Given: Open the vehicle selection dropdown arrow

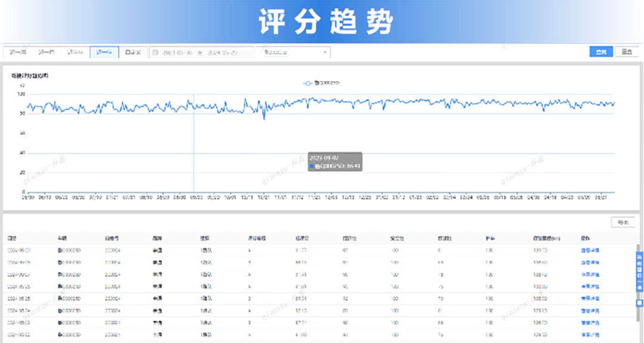Looking at the screenshot, I should [x=325, y=52].
